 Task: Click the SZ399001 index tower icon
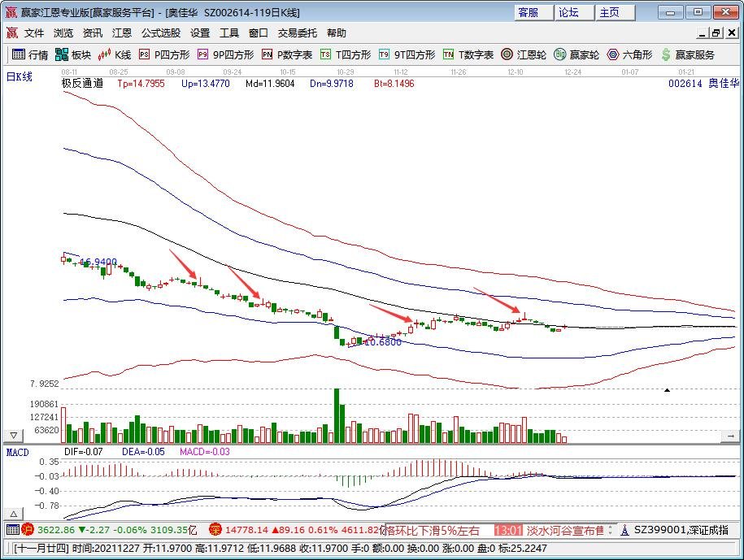(x=625, y=530)
